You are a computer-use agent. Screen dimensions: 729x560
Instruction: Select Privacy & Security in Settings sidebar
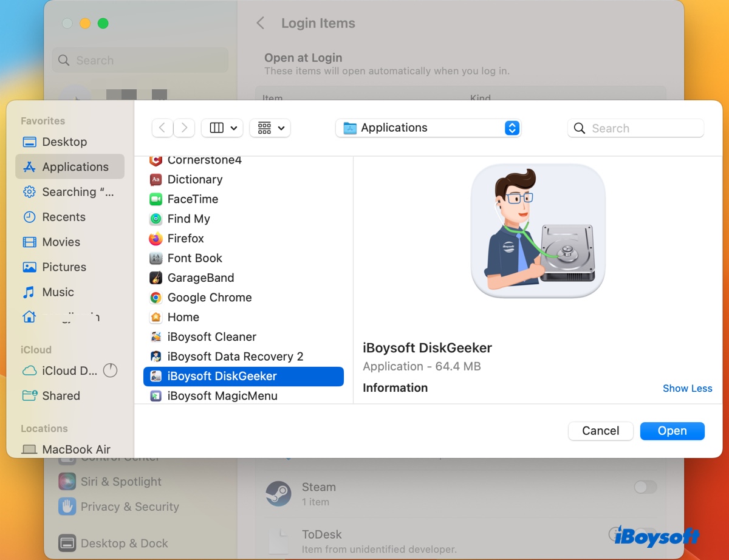pos(129,507)
